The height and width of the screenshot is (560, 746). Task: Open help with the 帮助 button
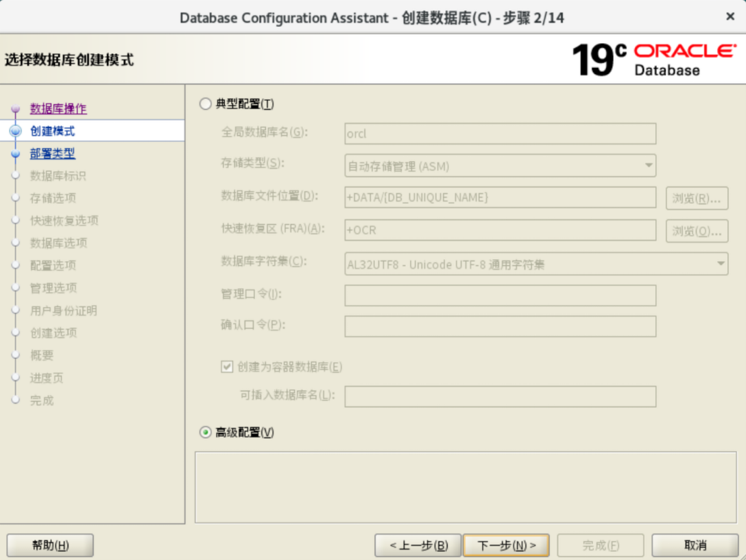pyautogui.click(x=50, y=546)
